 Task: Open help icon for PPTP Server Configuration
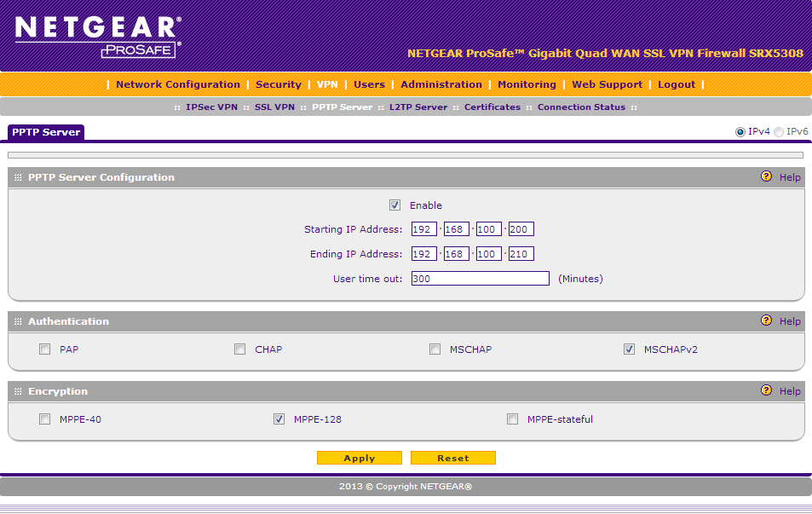(x=766, y=176)
